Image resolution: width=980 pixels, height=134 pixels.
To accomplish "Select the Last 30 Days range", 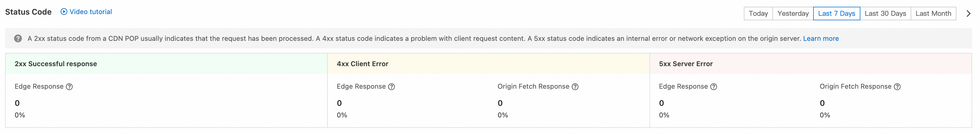I will coord(885,13).
